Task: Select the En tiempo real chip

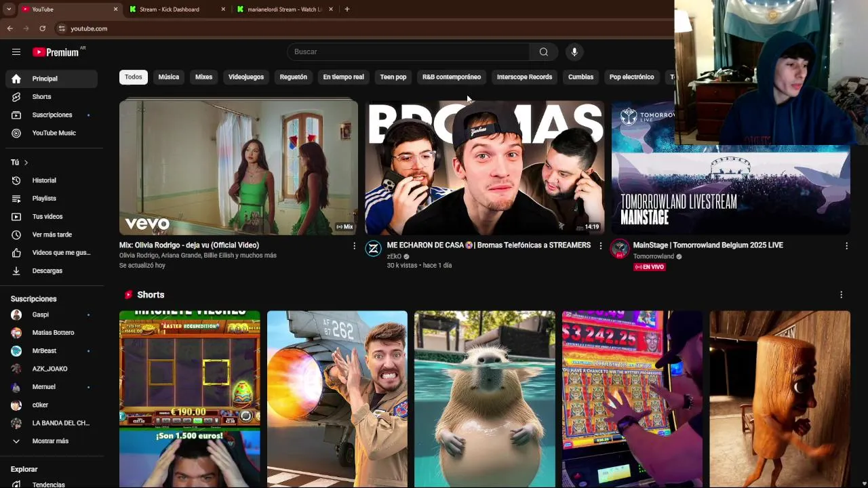Action: click(344, 77)
